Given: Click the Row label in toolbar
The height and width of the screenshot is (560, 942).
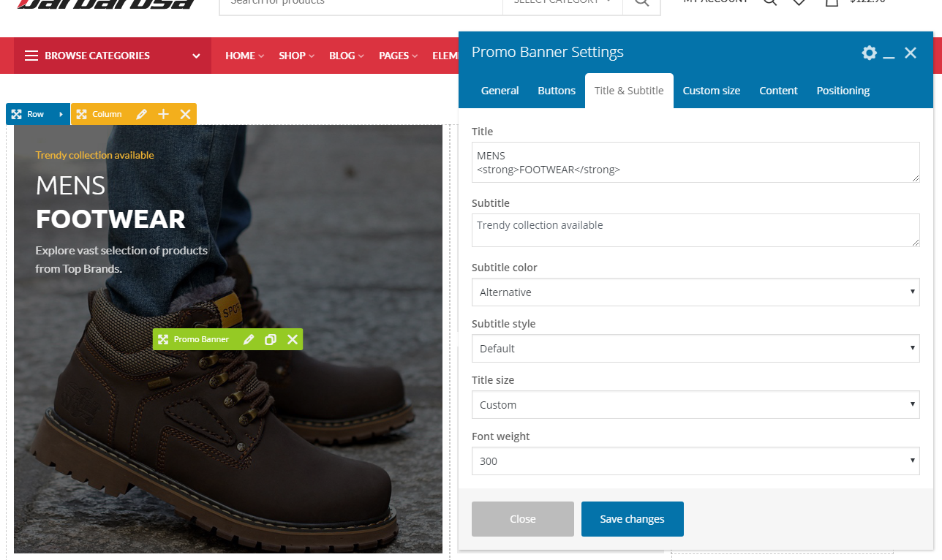Looking at the screenshot, I should click(x=36, y=114).
